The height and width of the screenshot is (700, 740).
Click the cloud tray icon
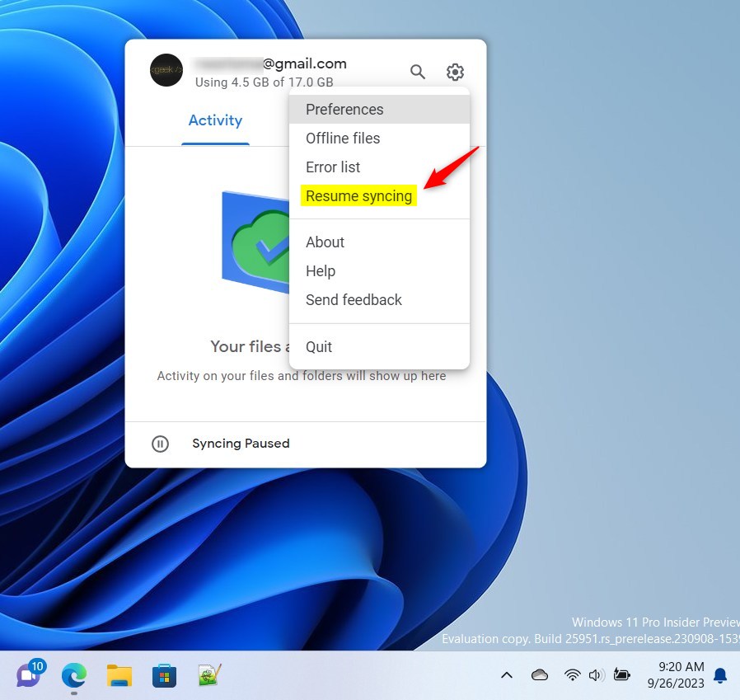pyautogui.click(x=540, y=675)
